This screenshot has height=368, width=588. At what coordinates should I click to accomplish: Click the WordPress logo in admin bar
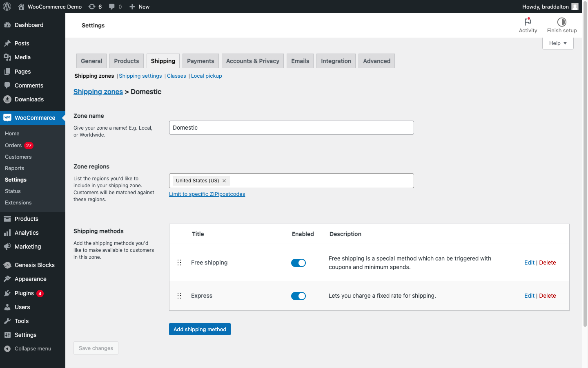pos(7,7)
